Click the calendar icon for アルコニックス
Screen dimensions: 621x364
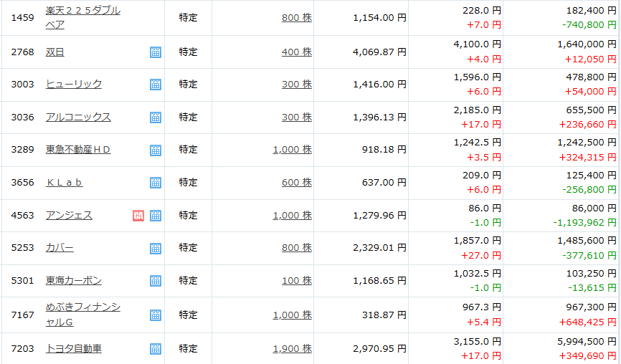[156, 118]
